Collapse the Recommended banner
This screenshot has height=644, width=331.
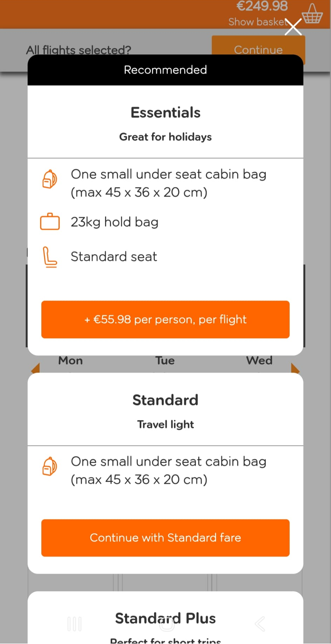pyautogui.click(x=165, y=70)
